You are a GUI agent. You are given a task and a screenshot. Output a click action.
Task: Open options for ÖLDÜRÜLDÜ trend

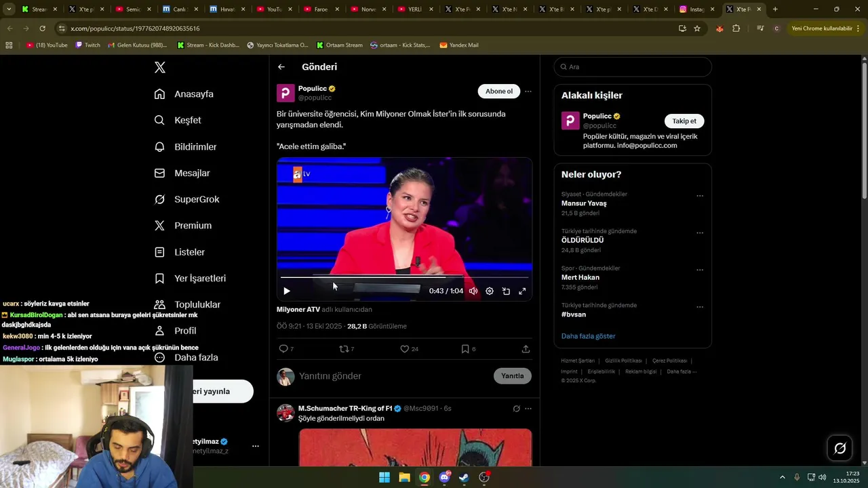coord(700,232)
